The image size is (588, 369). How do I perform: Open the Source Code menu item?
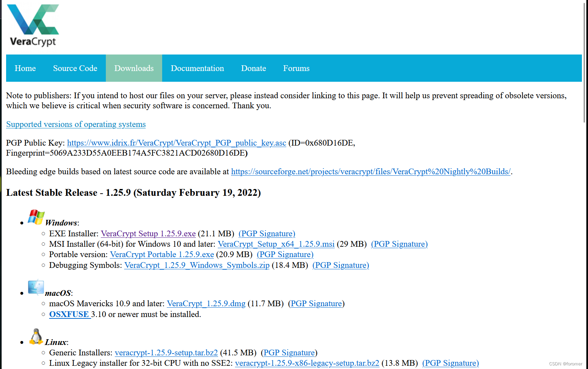(x=75, y=68)
